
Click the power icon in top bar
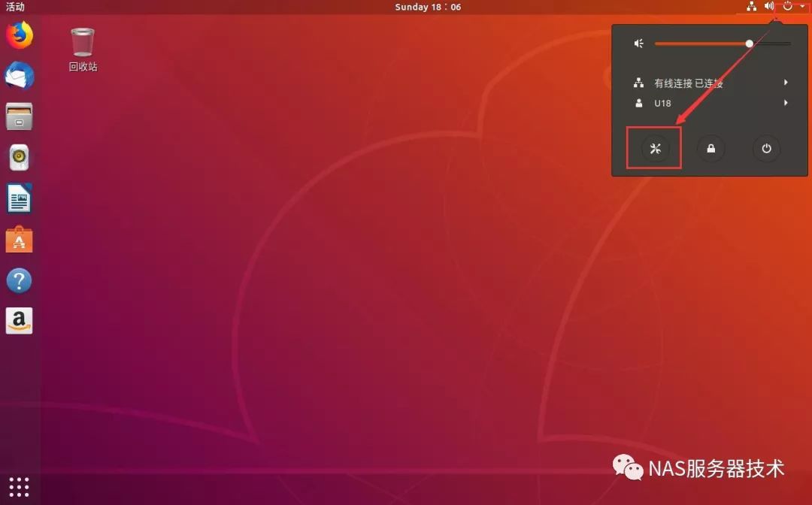(787, 6)
